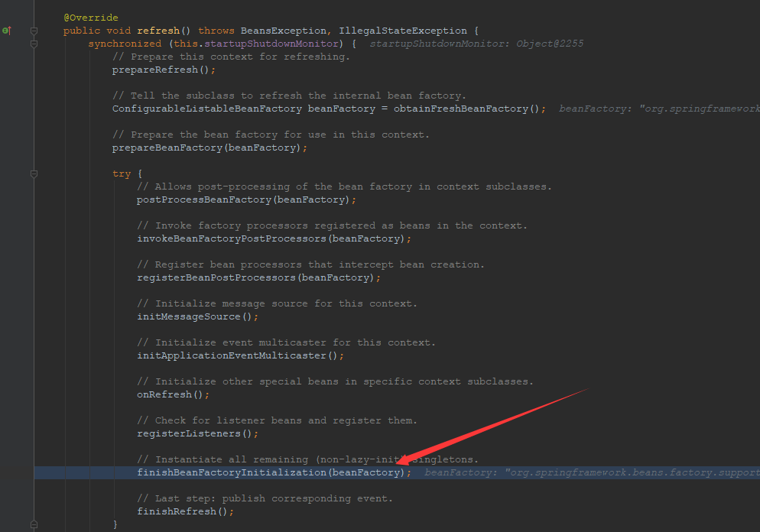This screenshot has height=532, width=760.
Task: Click the ConfigurableListableBeanFactory type name
Action: pyautogui.click(x=206, y=109)
